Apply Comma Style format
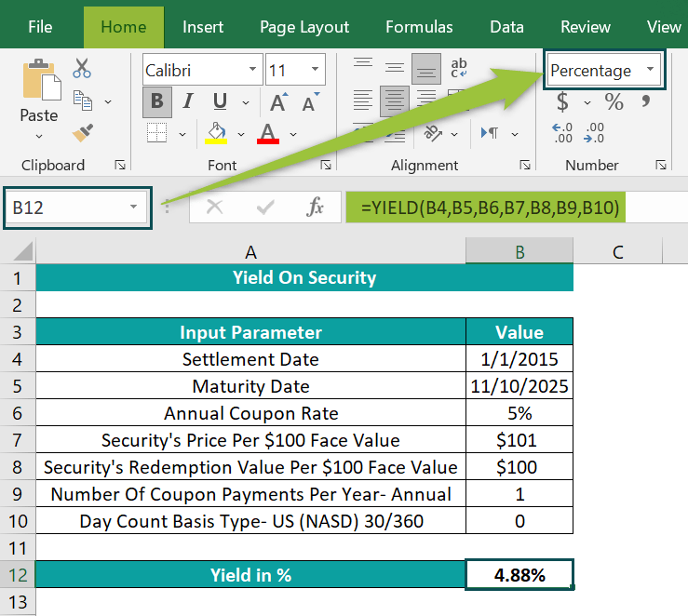The image size is (688, 616). click(645, 101)
